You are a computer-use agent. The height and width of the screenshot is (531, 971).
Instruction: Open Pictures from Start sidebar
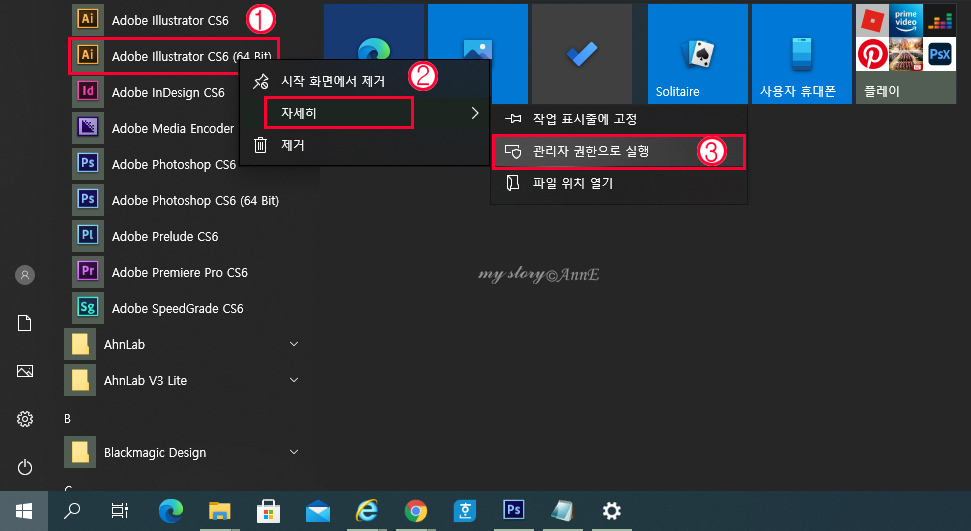pos(25,371)
